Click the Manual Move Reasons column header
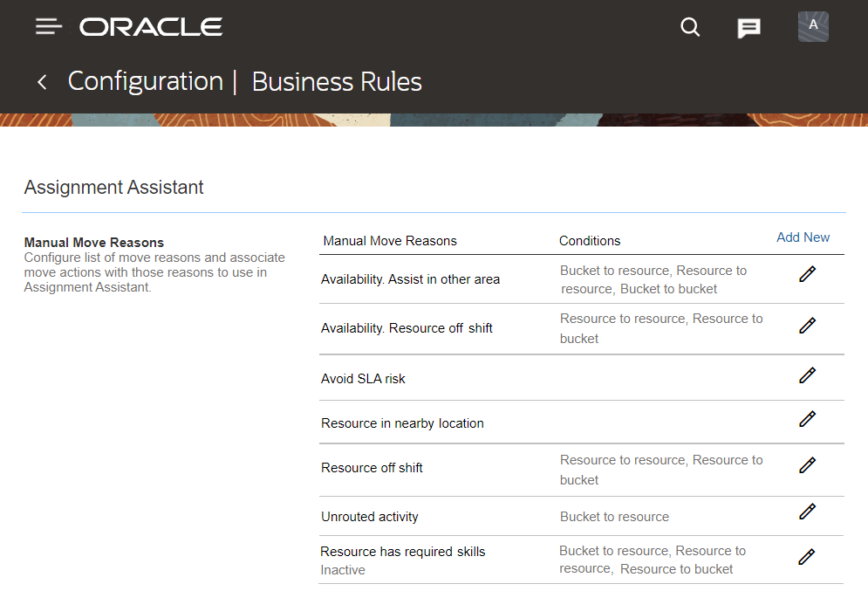 (390, 241)
